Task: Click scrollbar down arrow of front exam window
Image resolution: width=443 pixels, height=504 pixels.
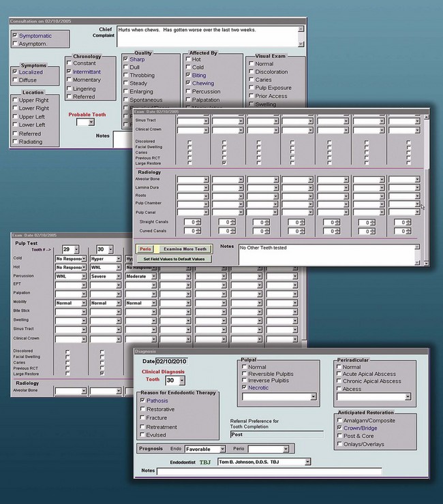Action: coord(426,264)
